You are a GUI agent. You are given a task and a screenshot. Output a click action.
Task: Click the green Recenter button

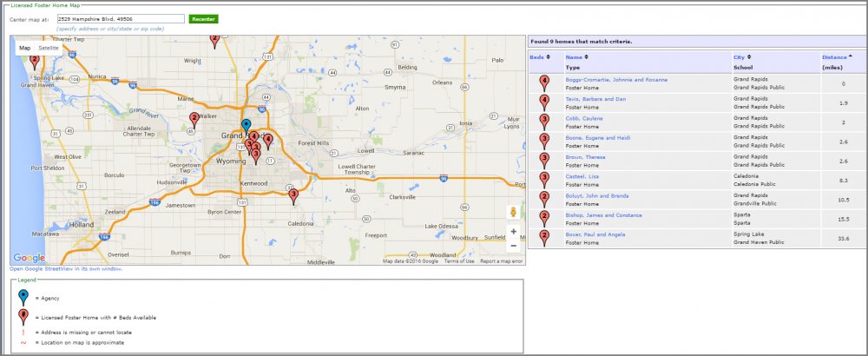(x=203, y=19)
